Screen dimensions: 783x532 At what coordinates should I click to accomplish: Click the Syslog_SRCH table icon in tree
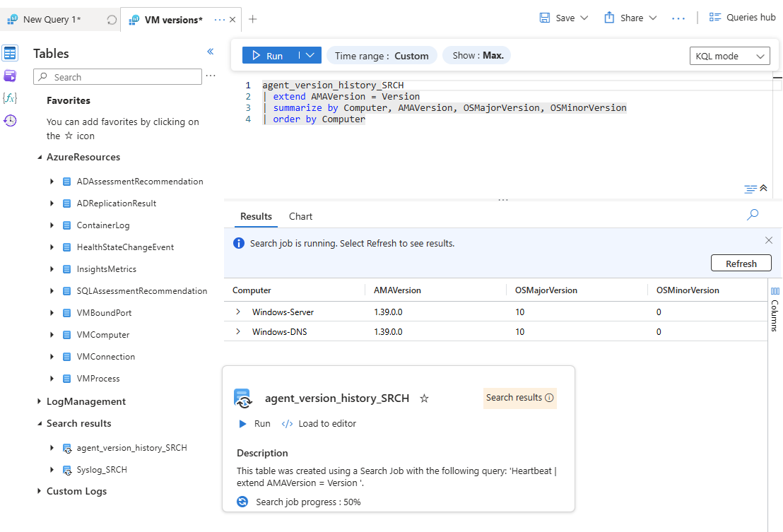[x=67, y=470]
